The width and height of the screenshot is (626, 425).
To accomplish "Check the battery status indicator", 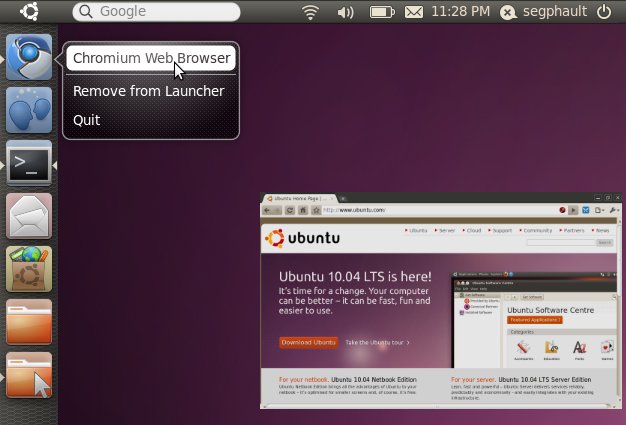I will click(x=382, y=12).
